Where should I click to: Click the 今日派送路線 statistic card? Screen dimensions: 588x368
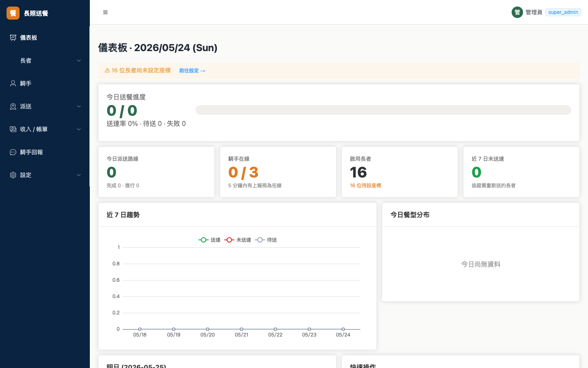pos(156,172)
